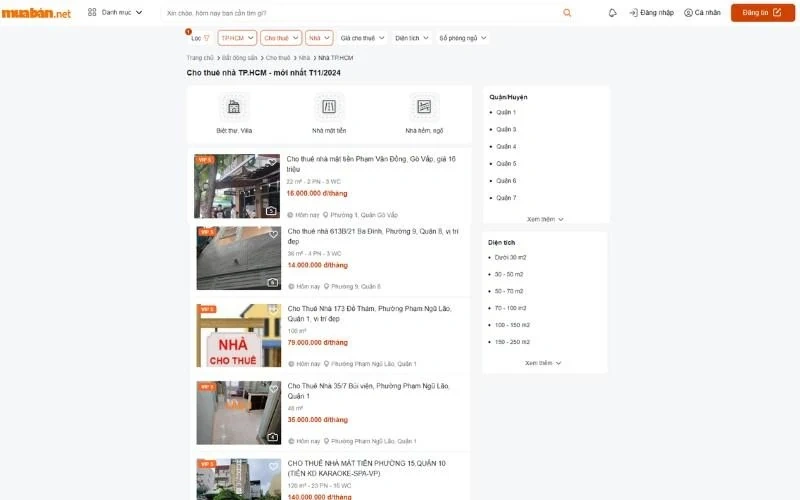Choose the 50 - 70 m2 area filter
The width and height of the screenshot is (800, 500).
coord(509,291)
